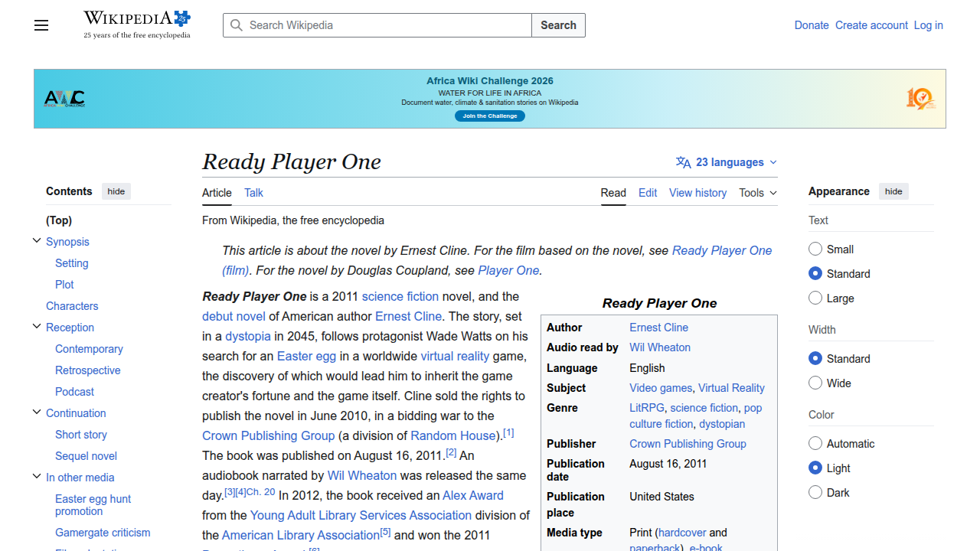
Task: Select Large text size
Action: pos(815,298)
